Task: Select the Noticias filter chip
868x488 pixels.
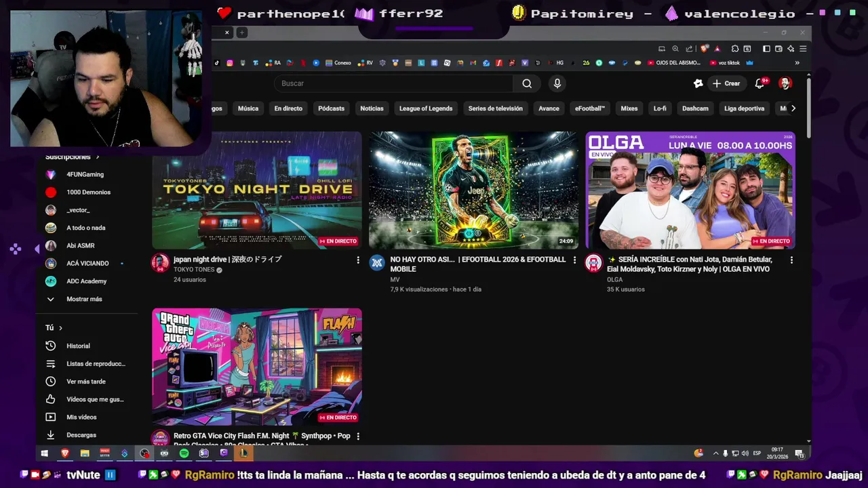Action: (372, 108)
